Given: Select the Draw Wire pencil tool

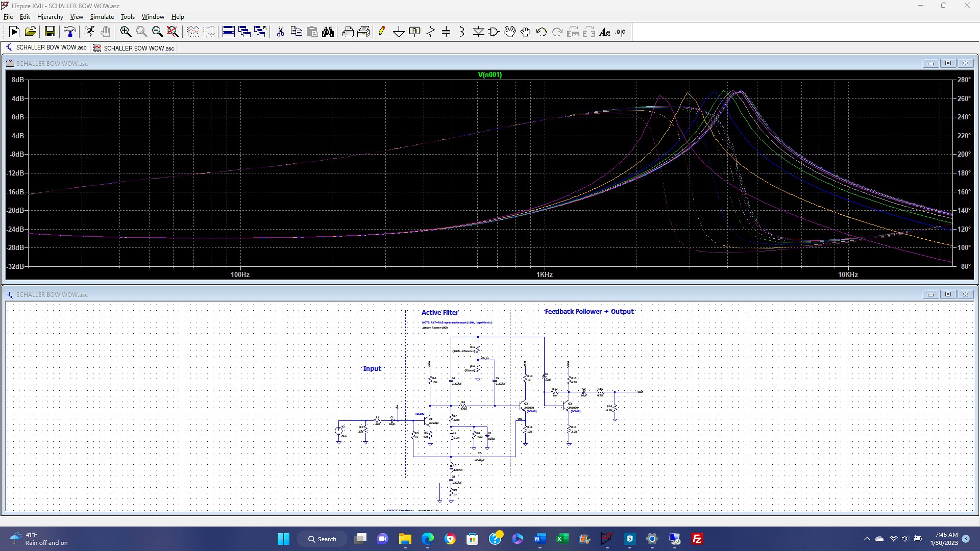Looking at the screenshot, I should (x=383, y=32).
